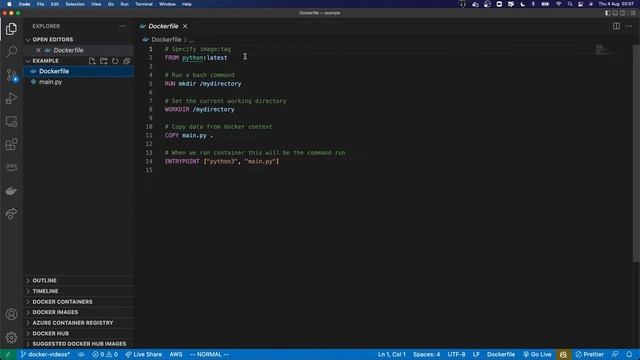Click Live Share in status bar
The width and height of the screenshot is (640, 360).
(144, 354)
